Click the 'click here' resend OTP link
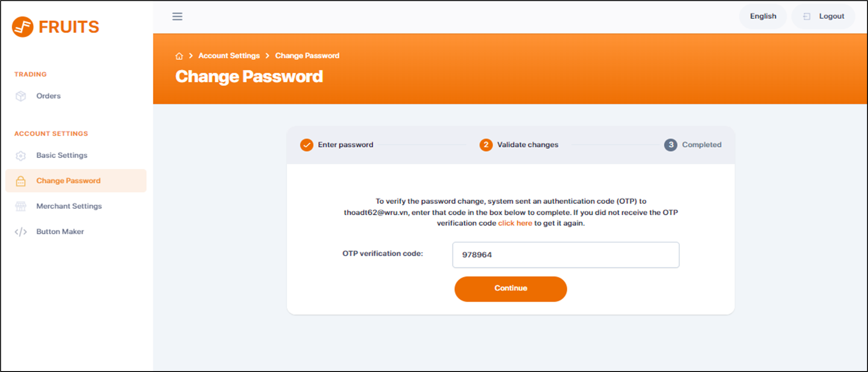This screenshot has width=868, height=372. click(515, 223)
